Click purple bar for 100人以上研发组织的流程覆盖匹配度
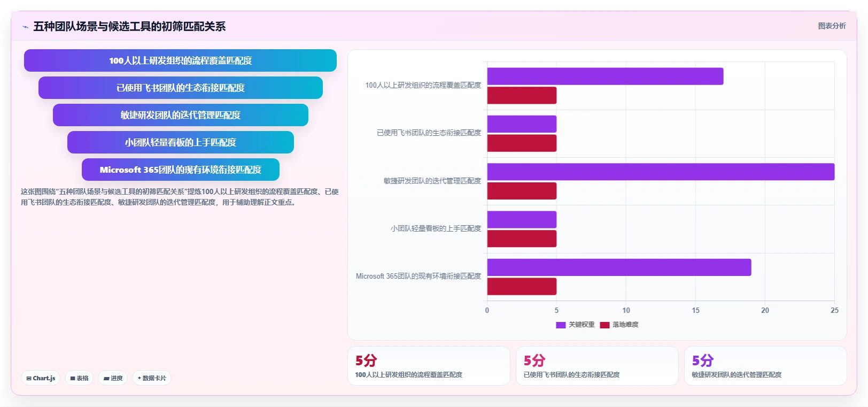Screen dimensions: 868x407 pos(605,76)
